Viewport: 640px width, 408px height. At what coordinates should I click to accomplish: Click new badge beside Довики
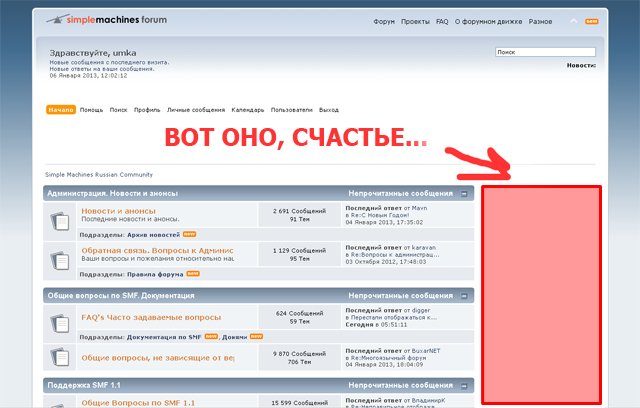point(256,337)
